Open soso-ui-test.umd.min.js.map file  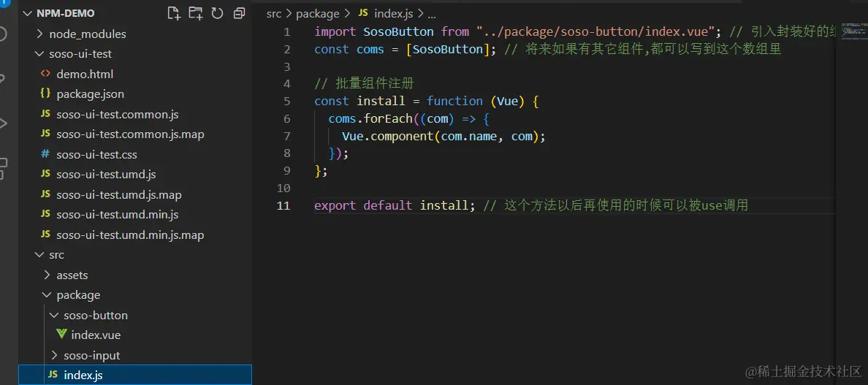(130, 235)
